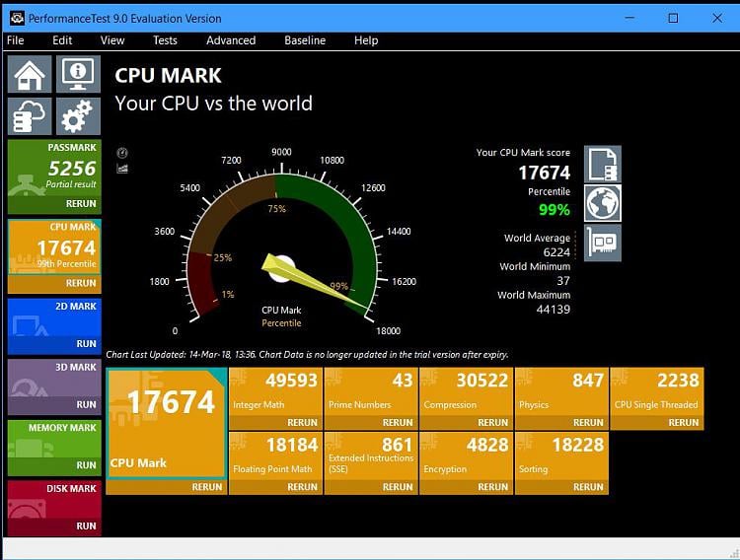Click the PerformanceTest app title icon
Image resolution: width=740 pixels, height=560 pixels.
tap(17, 18)
